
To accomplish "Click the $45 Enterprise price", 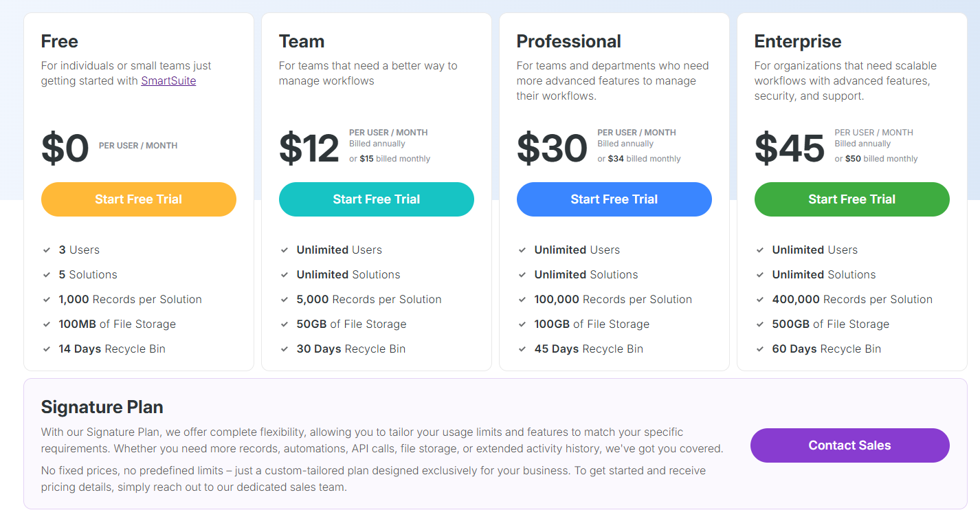I will tap(789, 148).
